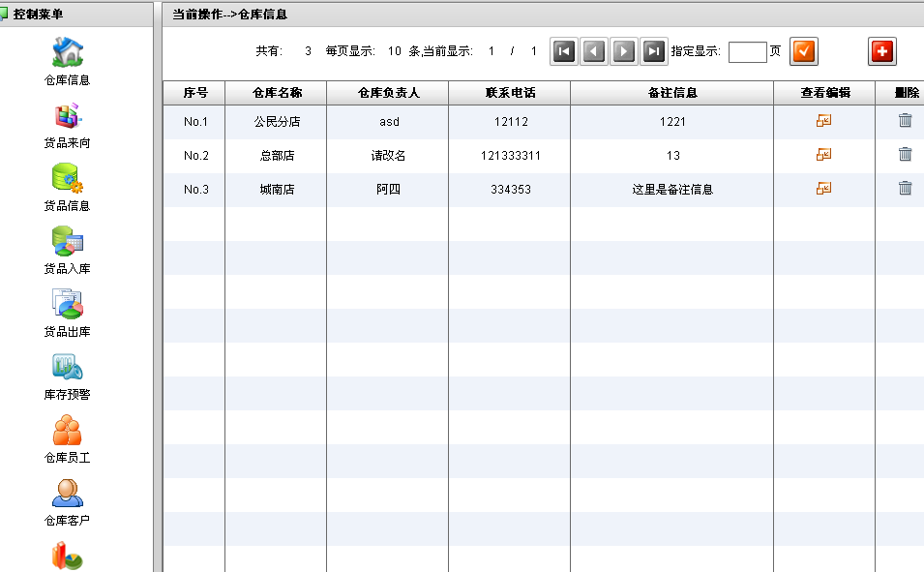Edit the 公民分店 warehouse row
The image size is (924, 572).
tap(823, 120)
